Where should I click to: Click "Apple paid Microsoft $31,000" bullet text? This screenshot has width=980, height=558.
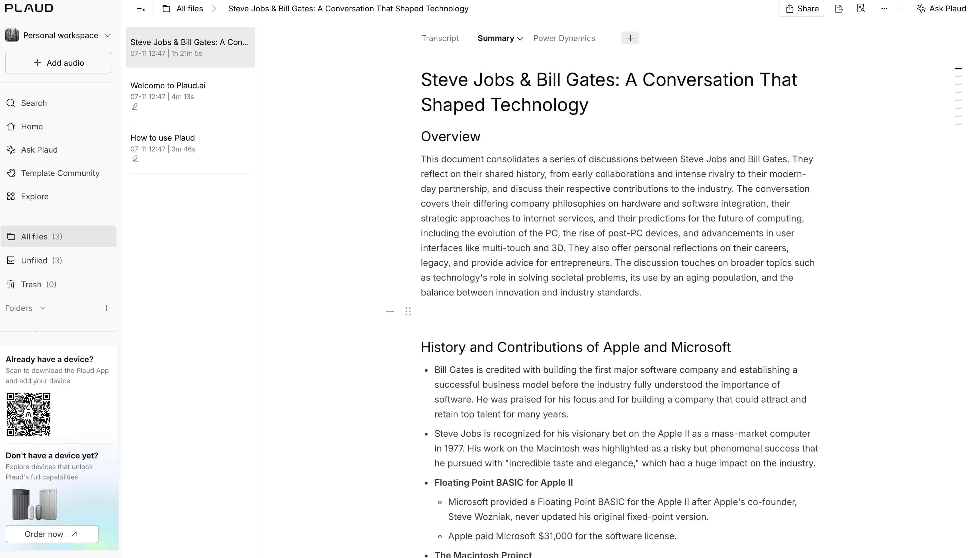(x=562, y=536)
